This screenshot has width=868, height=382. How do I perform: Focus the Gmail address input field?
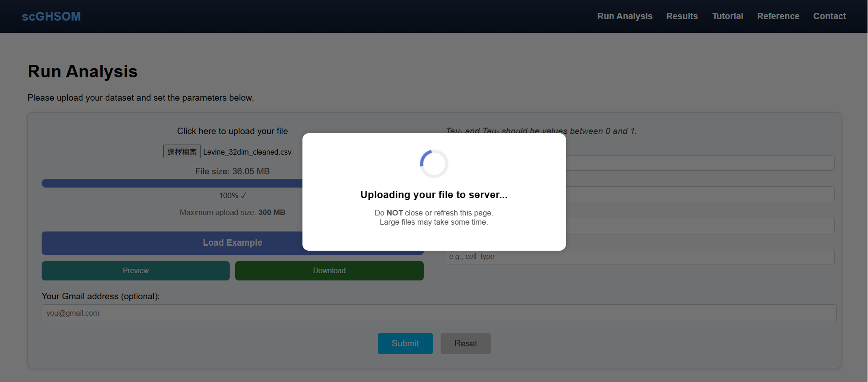(x=439, y=313)
